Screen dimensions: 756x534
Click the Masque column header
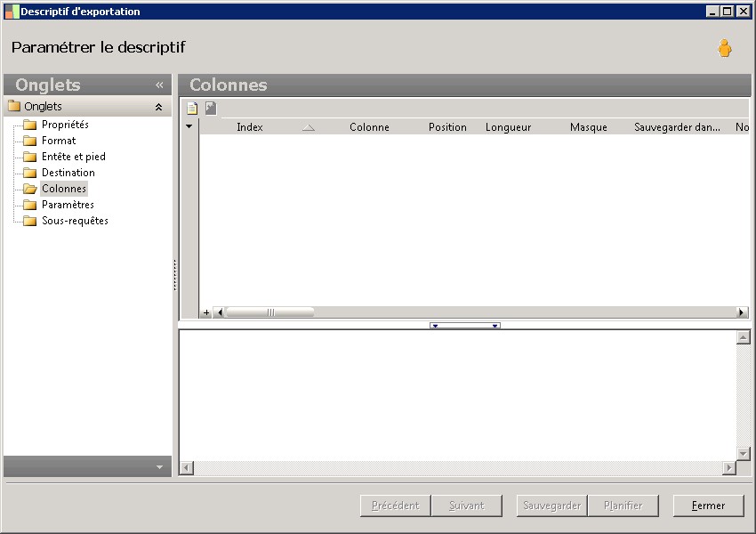click(588, 127)
